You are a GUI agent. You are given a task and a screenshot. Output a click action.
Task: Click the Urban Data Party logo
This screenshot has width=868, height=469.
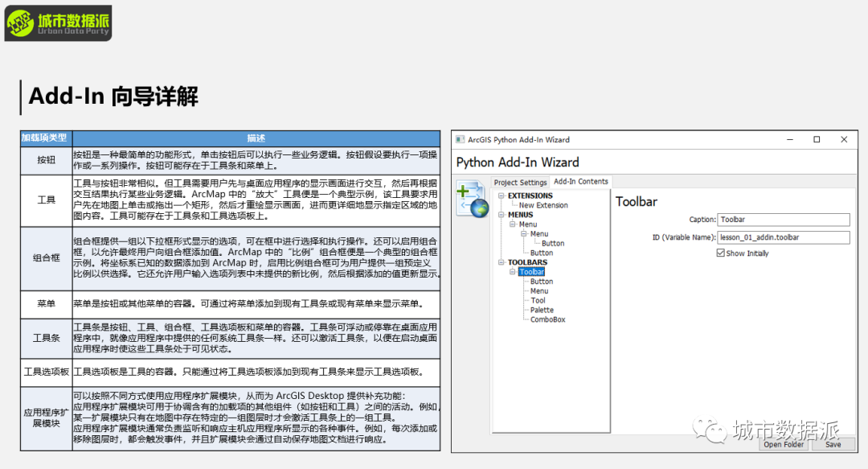pyautogui.click(x=58, y=23)
